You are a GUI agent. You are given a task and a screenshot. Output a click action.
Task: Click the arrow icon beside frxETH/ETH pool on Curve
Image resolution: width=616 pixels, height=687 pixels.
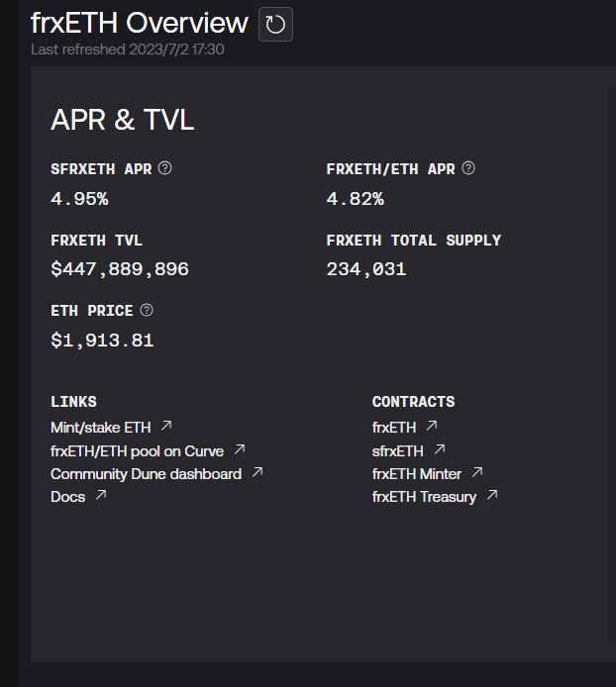(x=240, y=449)
